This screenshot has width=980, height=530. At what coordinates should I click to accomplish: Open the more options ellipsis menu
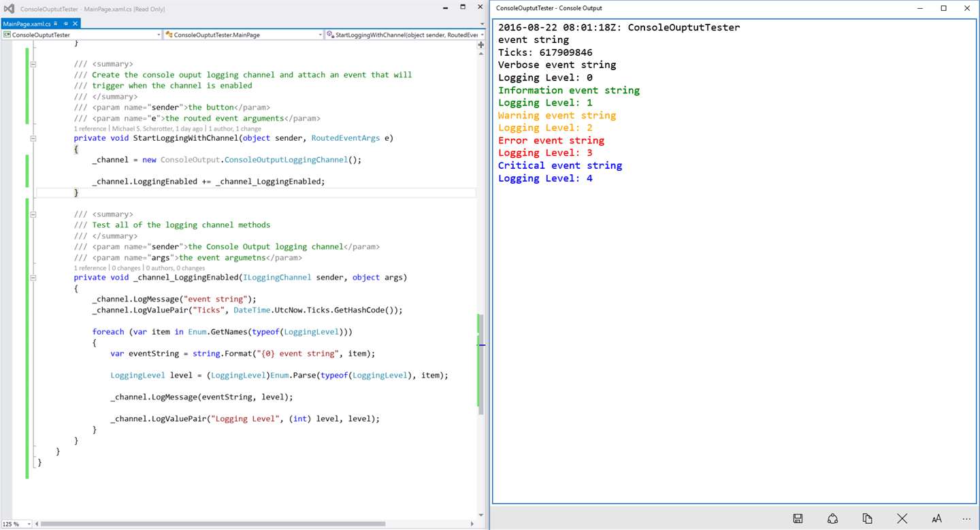pyautogui.click(x=966, y=518)
